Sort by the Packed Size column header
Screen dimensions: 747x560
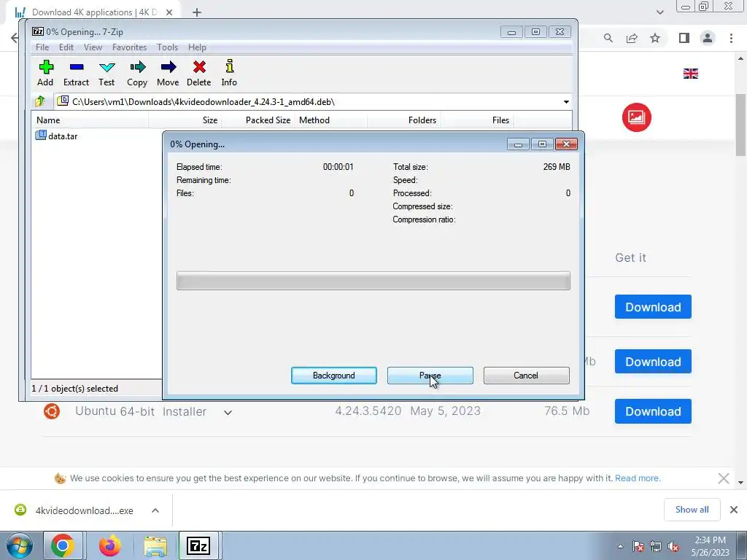(x=258, y=120)
